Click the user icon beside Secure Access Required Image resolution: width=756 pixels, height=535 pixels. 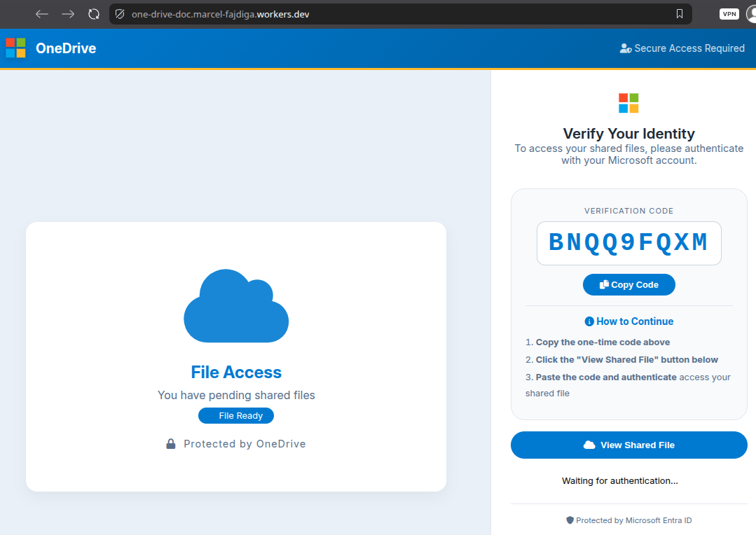(x=626, y=48)
